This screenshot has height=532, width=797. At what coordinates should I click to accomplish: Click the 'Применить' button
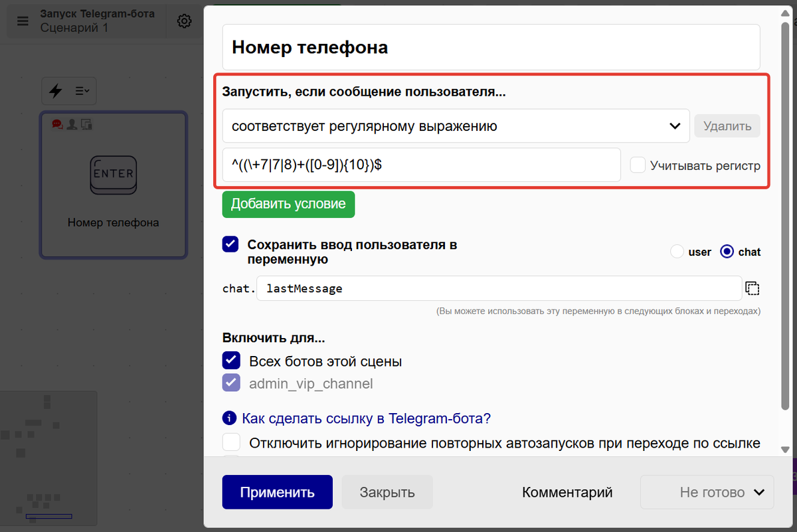(x=277, y=492)
